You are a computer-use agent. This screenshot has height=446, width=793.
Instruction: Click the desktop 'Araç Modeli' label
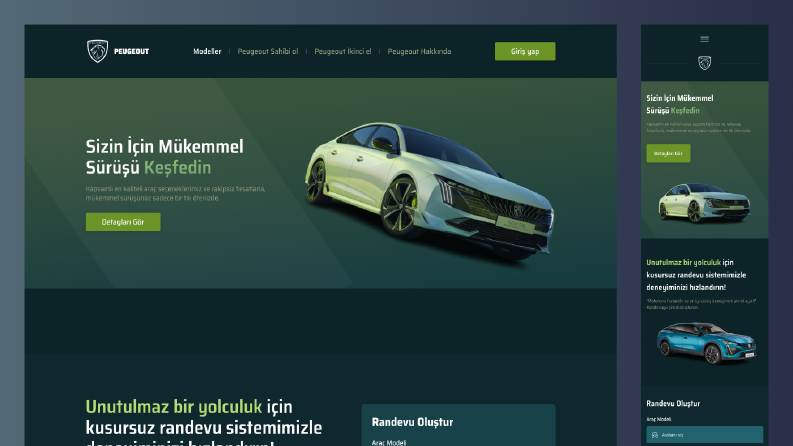click(x=389, y=442)
